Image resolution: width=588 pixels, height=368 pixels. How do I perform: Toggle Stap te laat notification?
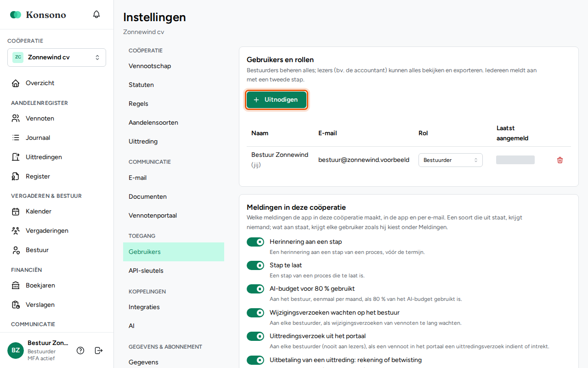click(x=255, y=265)
